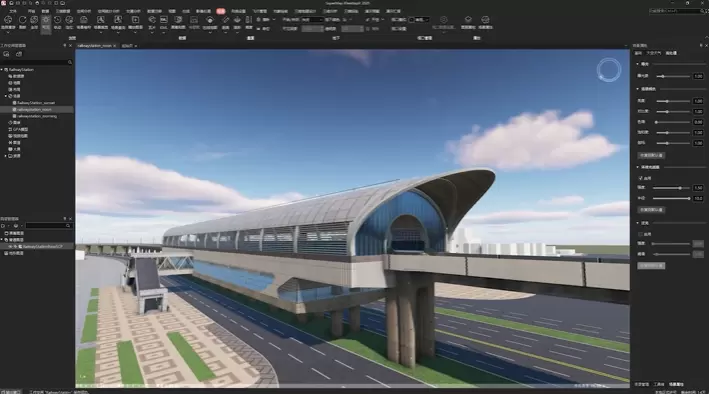Close the railwaystation_noon scene tab via its X
Screen dimensions: 709x394
click(115, 46)
